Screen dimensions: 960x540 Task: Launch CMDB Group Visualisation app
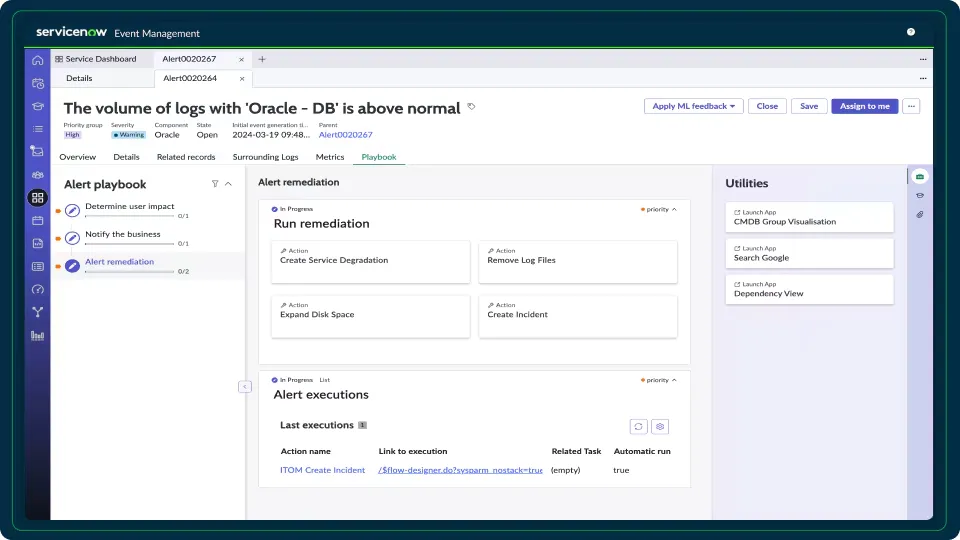809,217
